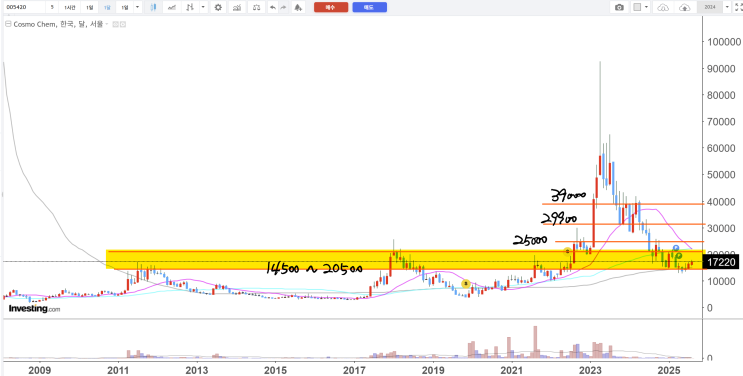The image size is (743, 376).
Task: Enter fullscreen mode with expand icon
Action: point(738,7)
